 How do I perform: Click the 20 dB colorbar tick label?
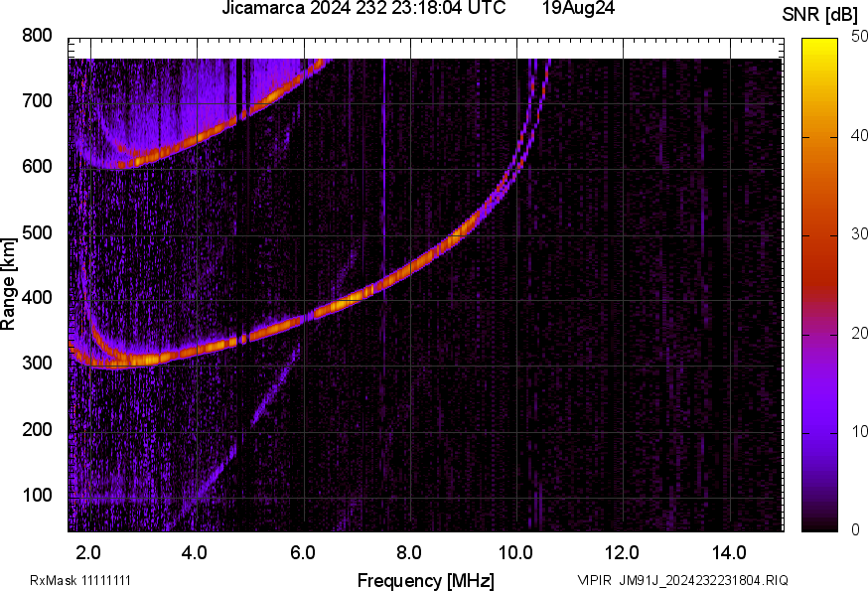click(859, 333)
